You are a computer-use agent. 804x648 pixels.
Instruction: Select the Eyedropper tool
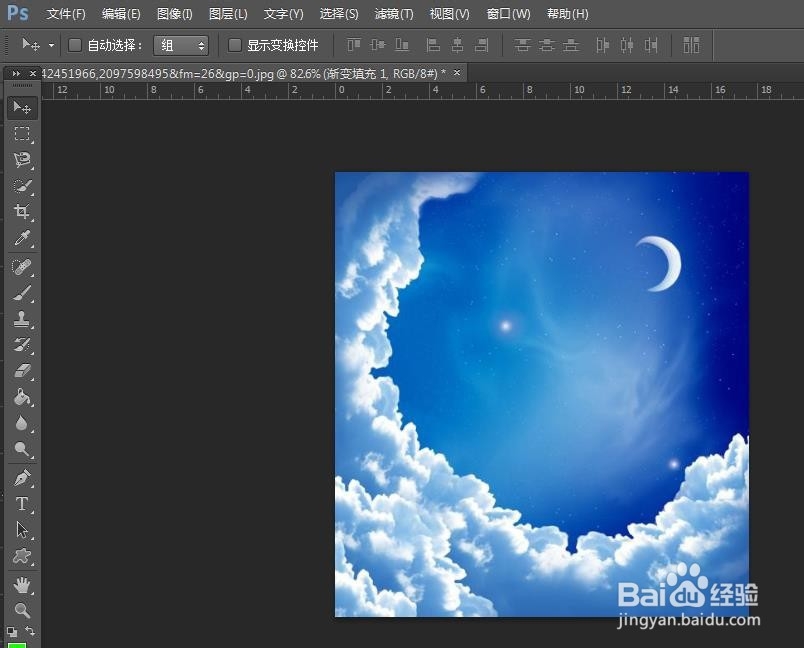pyautogui.click(x=22, y=238)
